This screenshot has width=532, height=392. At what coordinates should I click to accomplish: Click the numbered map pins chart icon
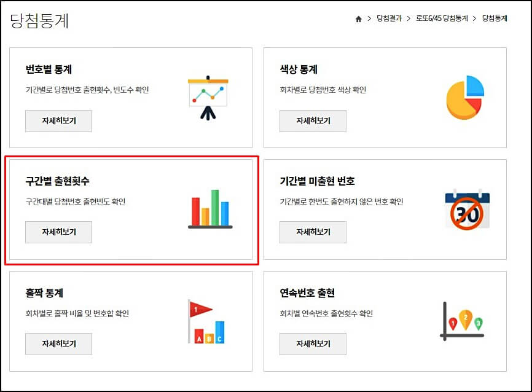point(462,321)
